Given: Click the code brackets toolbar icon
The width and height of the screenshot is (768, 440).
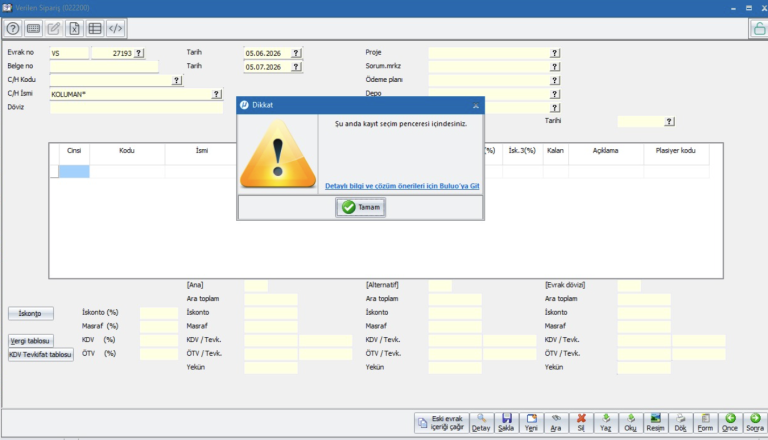Looking at the screenshot, I should click(116, 28).
